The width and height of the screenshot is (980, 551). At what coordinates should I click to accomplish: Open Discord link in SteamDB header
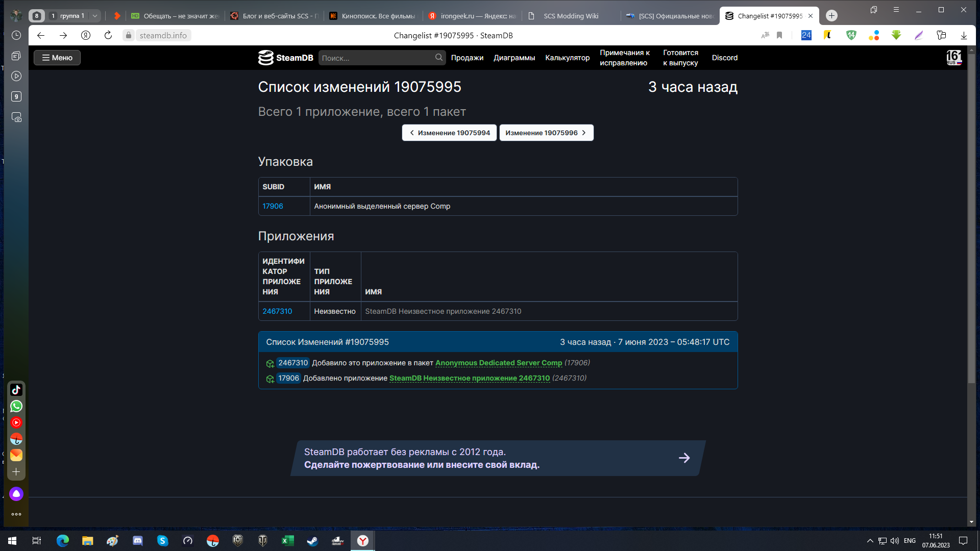coord(725,58)
